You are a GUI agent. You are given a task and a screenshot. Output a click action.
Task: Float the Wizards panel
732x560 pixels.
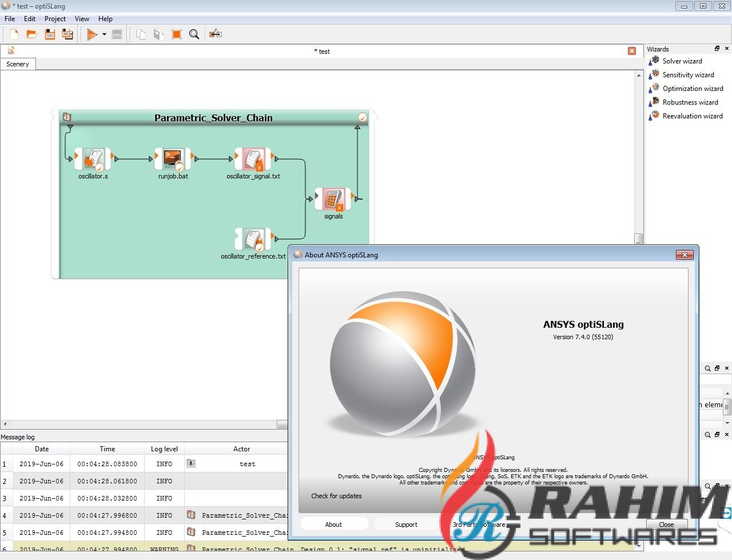pyautogui.click(x=717, y=49)
